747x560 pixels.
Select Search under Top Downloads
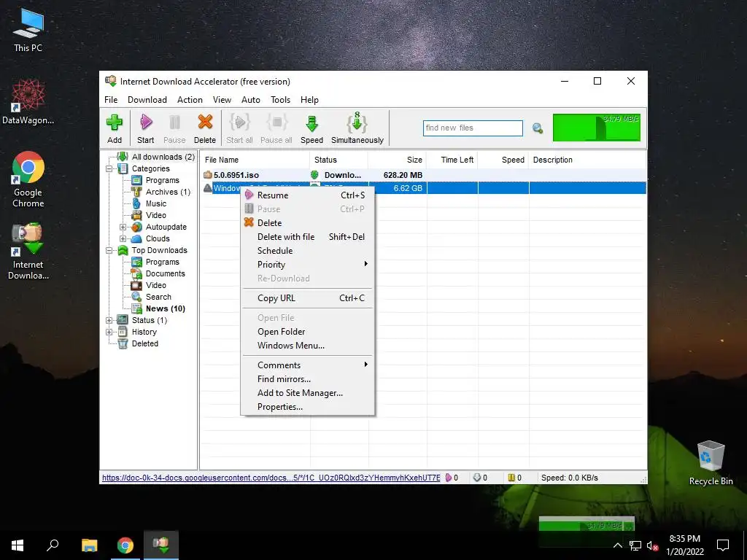(158, 297)
